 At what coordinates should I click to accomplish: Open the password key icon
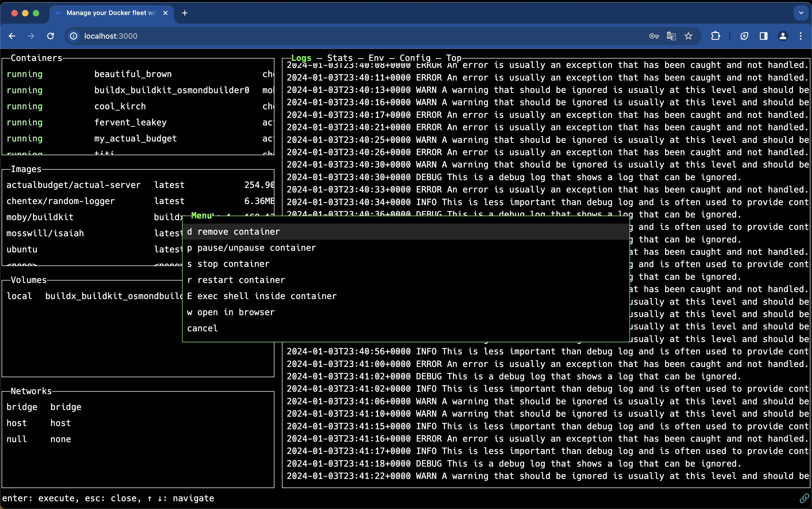[x=653, y=36]
